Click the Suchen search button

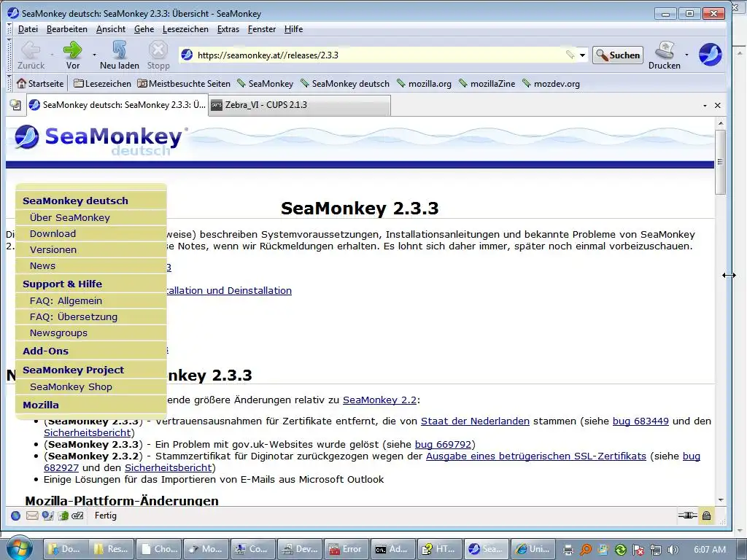pos(618,55)
